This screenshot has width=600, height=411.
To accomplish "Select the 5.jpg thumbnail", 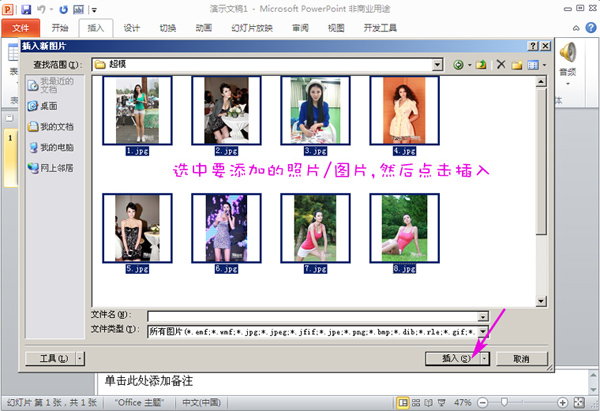I will pyautogui.click(x=137, y=228).
